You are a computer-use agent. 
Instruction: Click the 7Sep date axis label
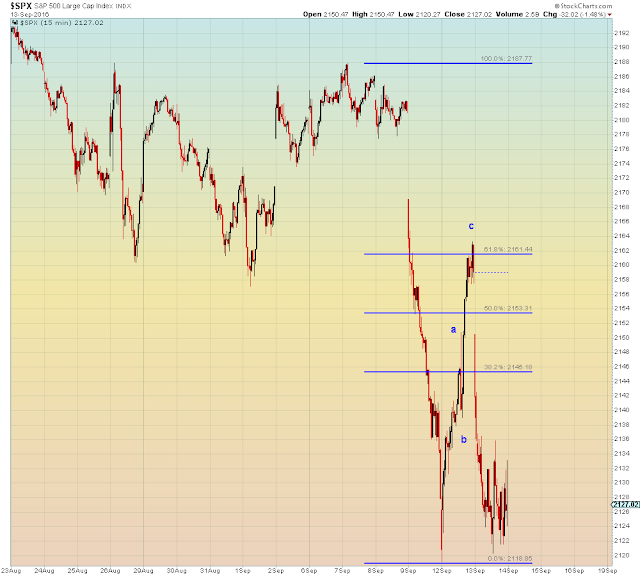342,571
